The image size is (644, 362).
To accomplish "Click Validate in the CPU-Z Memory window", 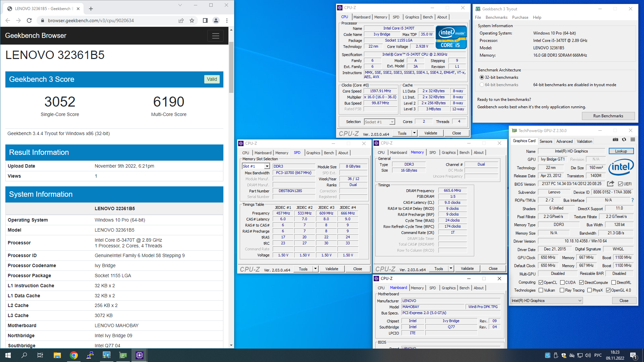I will 467,268.
